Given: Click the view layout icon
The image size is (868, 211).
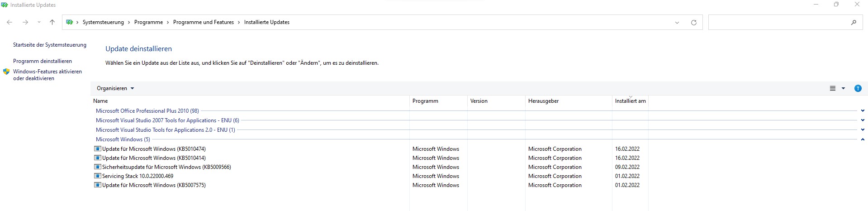Looking at the screenshot, I should tap(833, 89).
